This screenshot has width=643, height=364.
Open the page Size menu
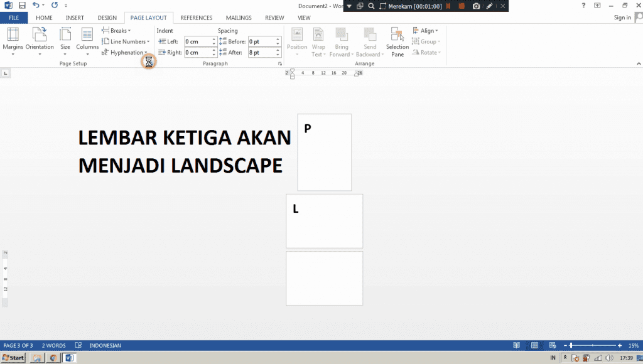pyautogui.click(x=65, y=40)
